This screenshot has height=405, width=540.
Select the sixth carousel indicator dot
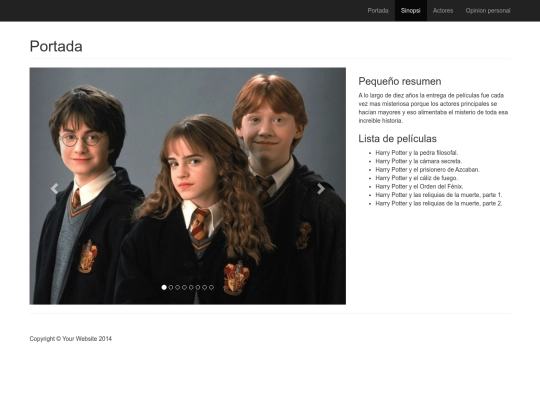198,287
